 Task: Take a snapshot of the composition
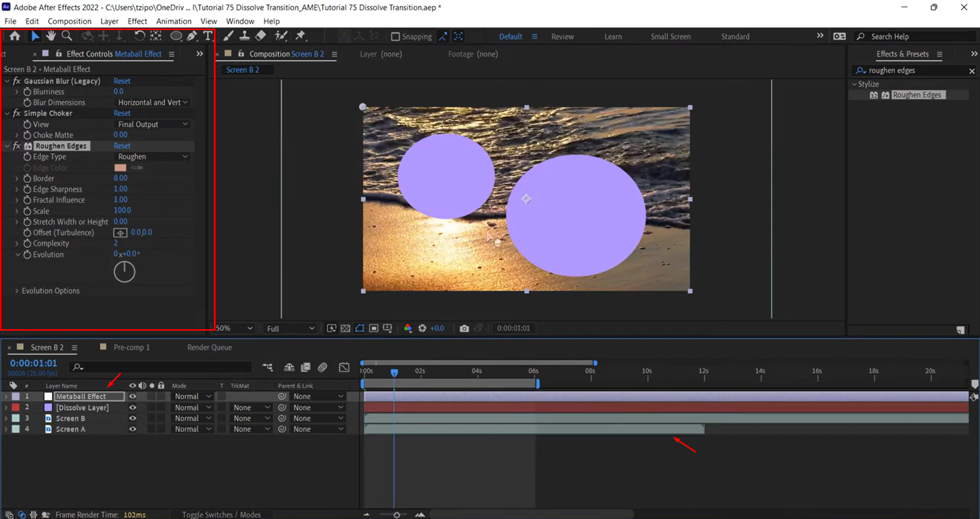coord(464,328)
